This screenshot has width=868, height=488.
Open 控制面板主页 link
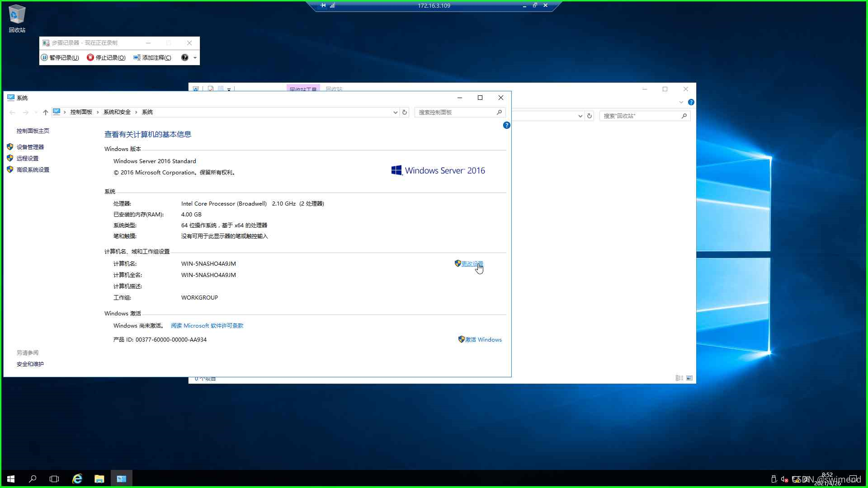click(33, 131)
